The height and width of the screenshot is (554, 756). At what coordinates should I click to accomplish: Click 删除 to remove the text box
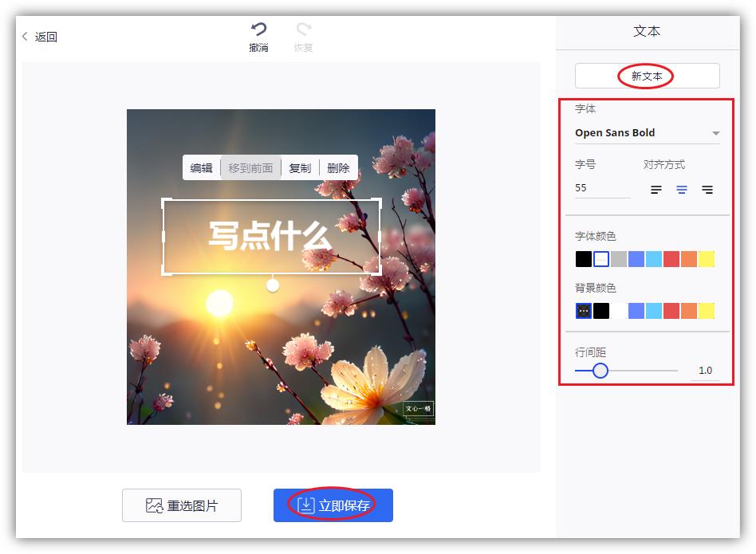(340, 167)
